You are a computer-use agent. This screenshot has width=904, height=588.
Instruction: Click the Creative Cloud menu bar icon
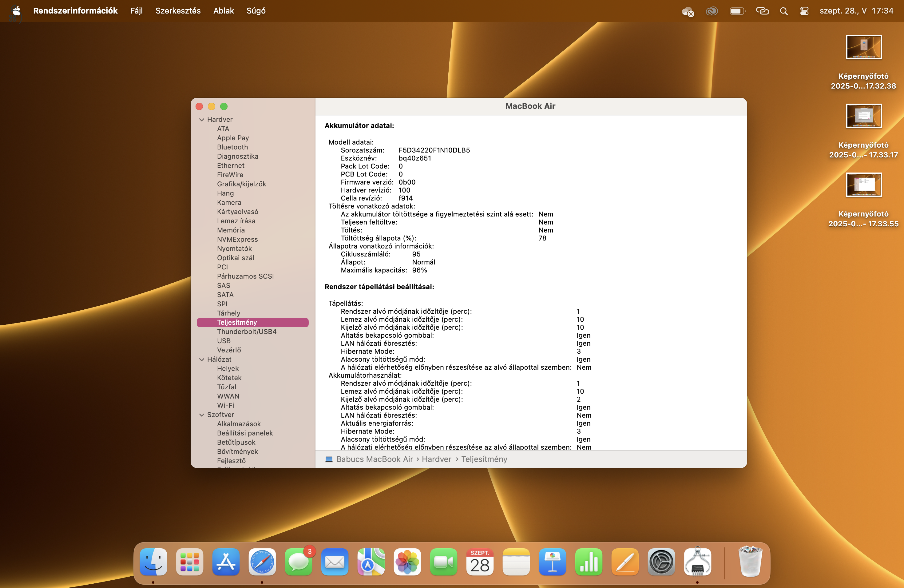712,11
